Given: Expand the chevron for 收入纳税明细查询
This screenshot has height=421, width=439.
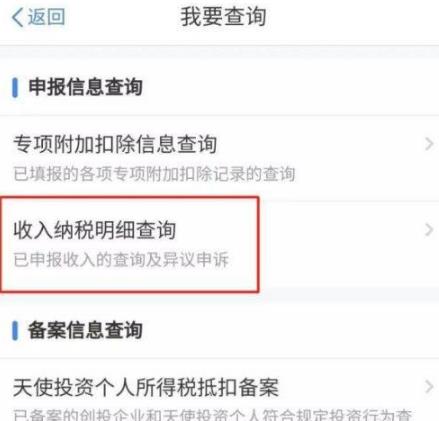Looking at the screenshot, I should [x=429, y=230].
